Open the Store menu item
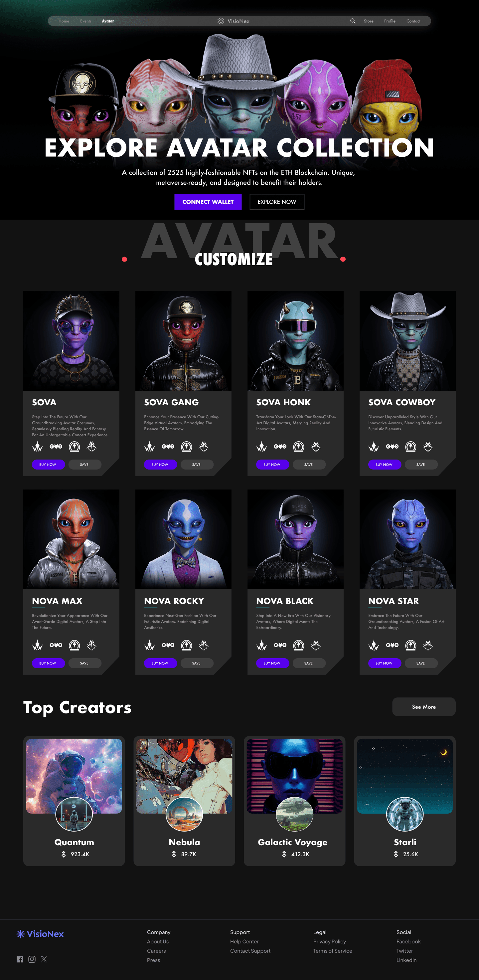This screenshot has height=980, width=479. [368, 21]
